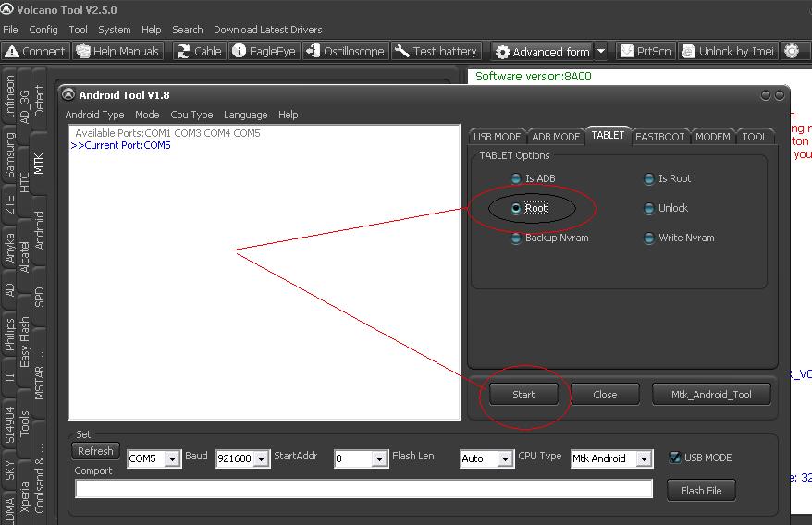Switch to the TOOL tab

point(754,137)
